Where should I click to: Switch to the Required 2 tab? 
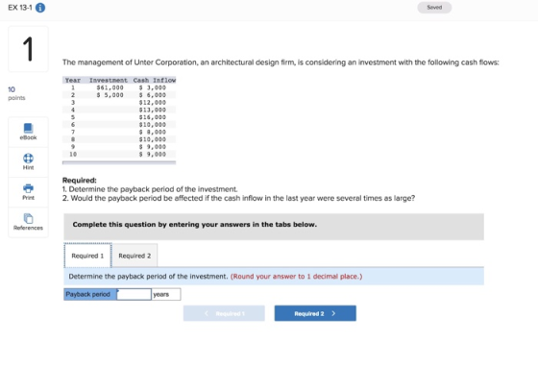(x=134, y=256)
